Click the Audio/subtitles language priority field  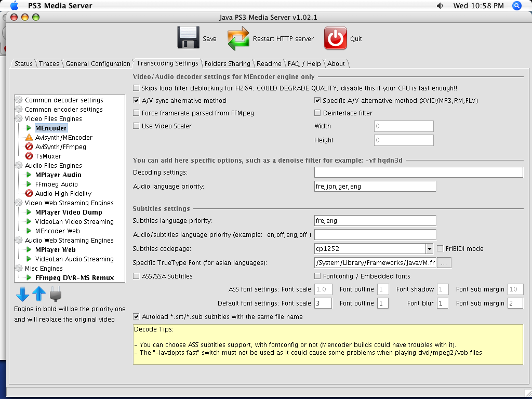click(375, 234)
